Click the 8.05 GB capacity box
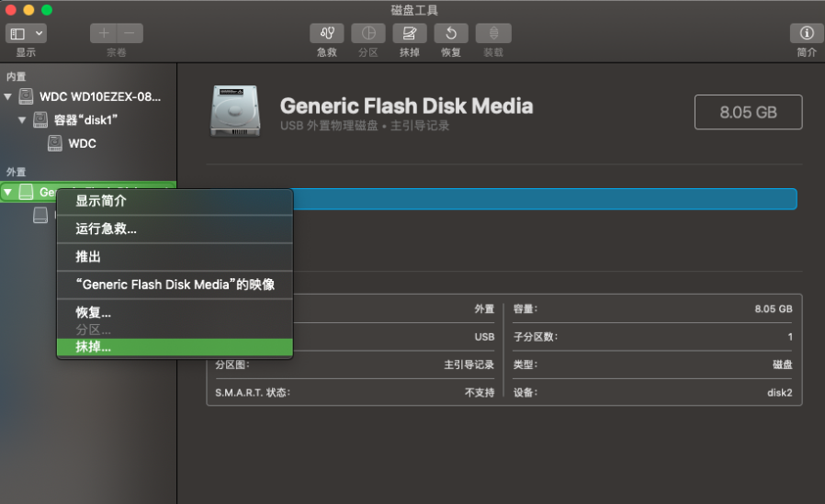Screen dimensions: 825x504 click(x=748, y=112)
